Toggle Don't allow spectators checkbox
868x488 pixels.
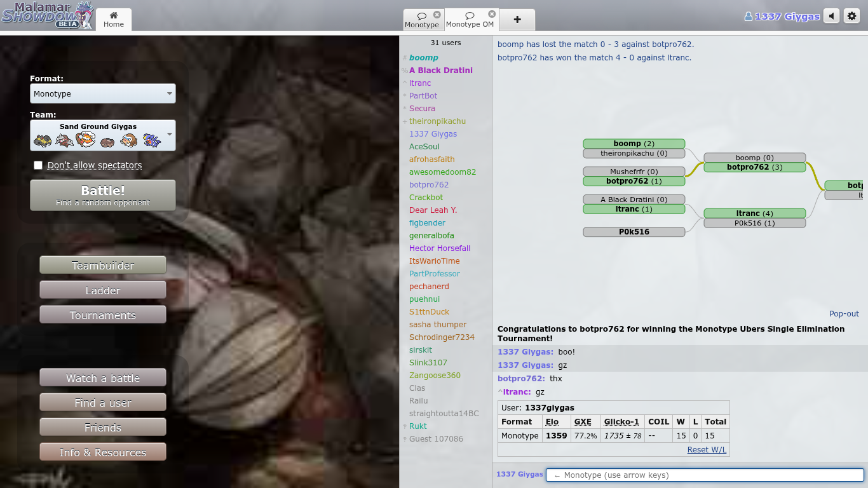(38, 165)
